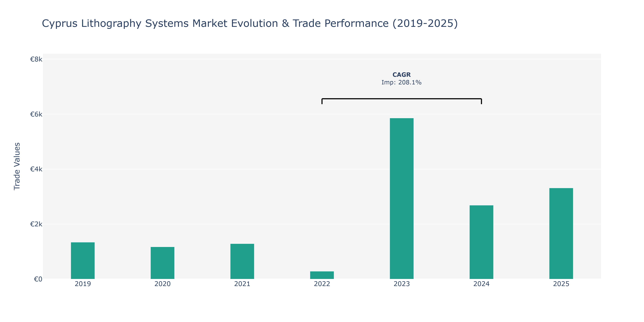Click the 2019 trade value bar

(x=83, y=261)
